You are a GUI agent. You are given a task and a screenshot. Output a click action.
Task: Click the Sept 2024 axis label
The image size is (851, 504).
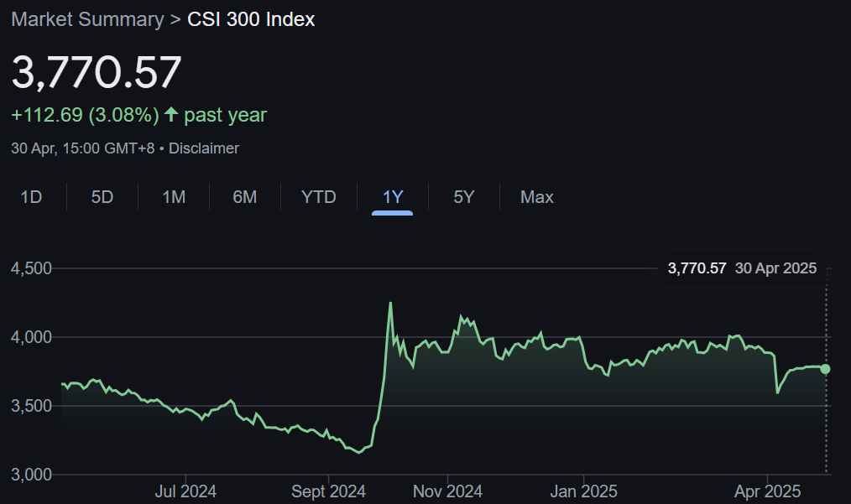[328, 491]
